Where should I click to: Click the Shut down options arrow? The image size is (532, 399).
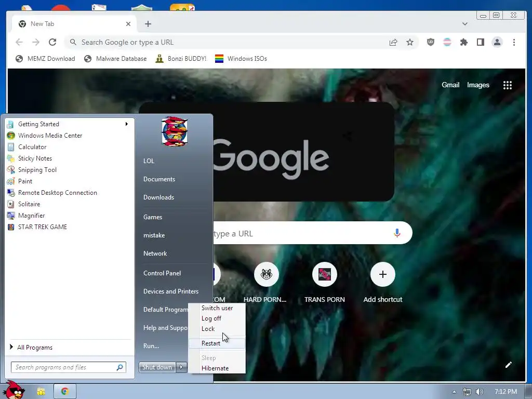(181, 367)
